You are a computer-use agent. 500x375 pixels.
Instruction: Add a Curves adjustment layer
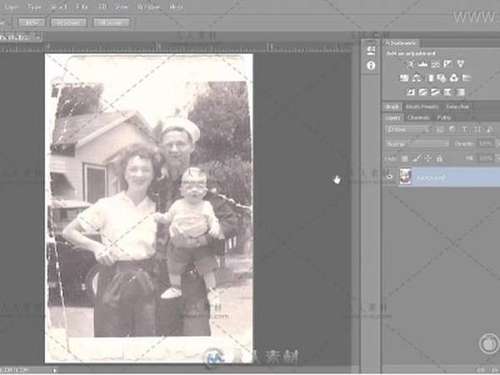click(x=435, y=64)
